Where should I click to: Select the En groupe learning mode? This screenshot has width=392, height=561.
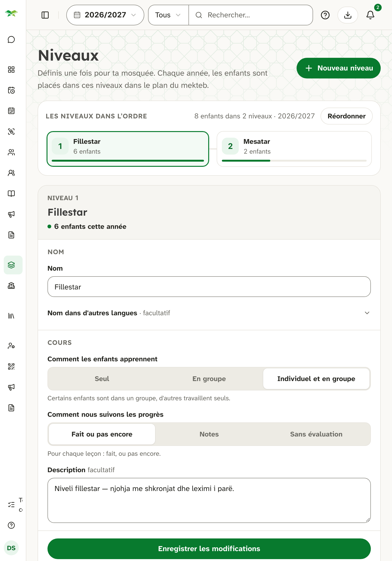click(209, 378)
